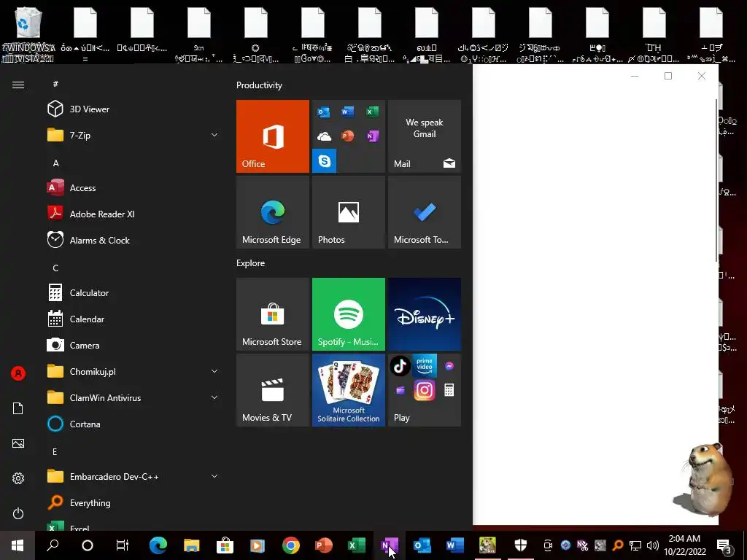Image resolution: width=747 pixels, height=560 pixels.
Task: Click the Office tile
Action: 273,136
